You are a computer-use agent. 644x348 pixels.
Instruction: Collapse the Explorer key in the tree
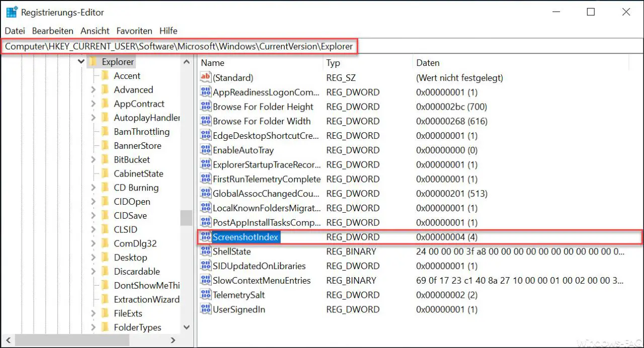81,62
